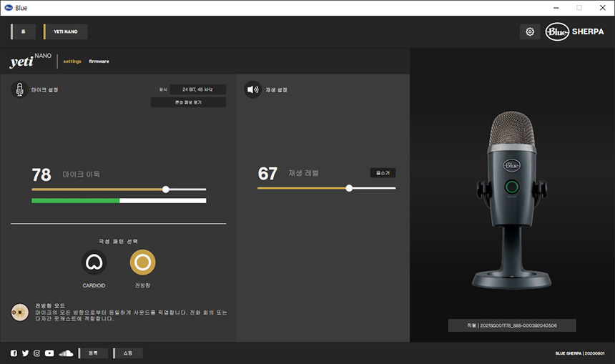Viewport: 615px width, 364px height.
Task: Click the microphone settings icon
Action: pyautogui.click(x=19, y=89)
